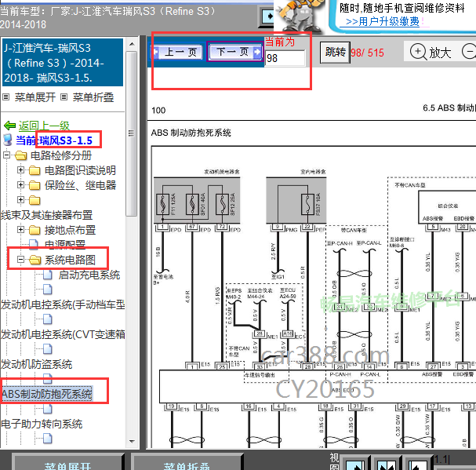Click the bottom bar 菜单展开 button
476x470 pixels.
point(67,463)
